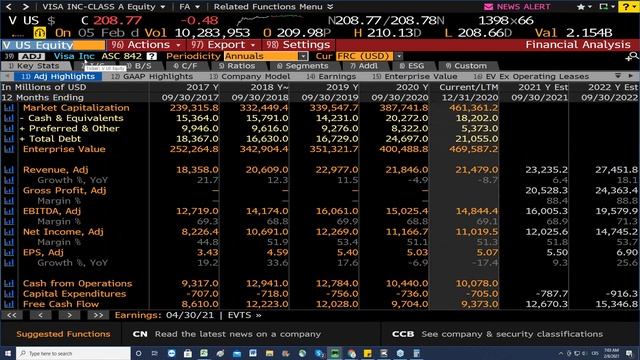Open the EVTS » events link
This screenshot has width=640, height=360.
pyautogui.click(x=244, y=315)
